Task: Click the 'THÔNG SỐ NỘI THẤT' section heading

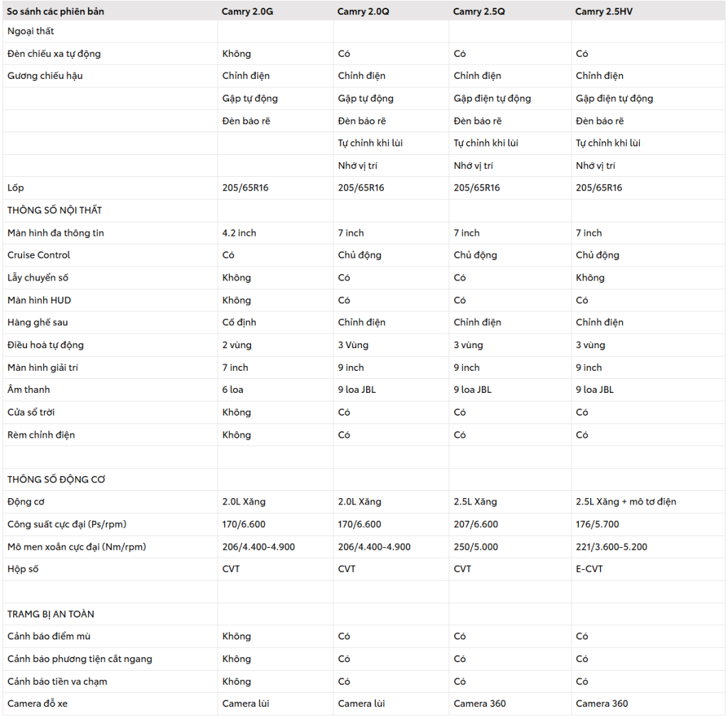Action: coord(55,210)
